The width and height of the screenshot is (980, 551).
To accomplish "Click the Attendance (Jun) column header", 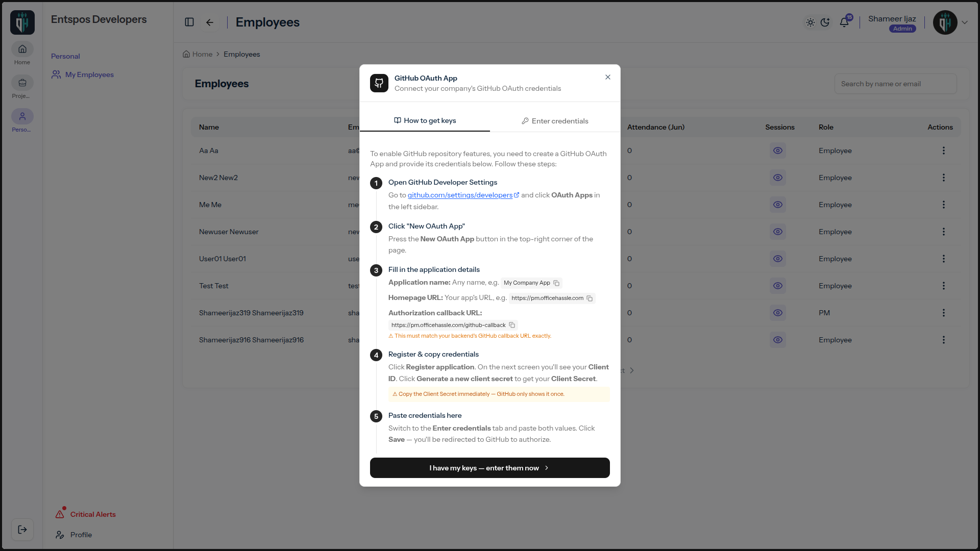I will pyautogui.click(x=656, y=127).
